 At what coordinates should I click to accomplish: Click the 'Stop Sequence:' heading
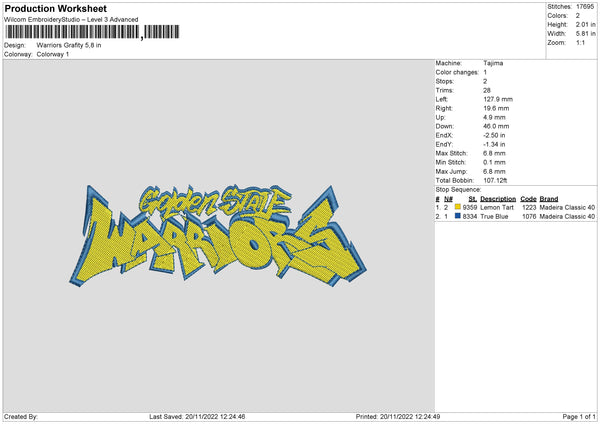(x=458, y=189)
